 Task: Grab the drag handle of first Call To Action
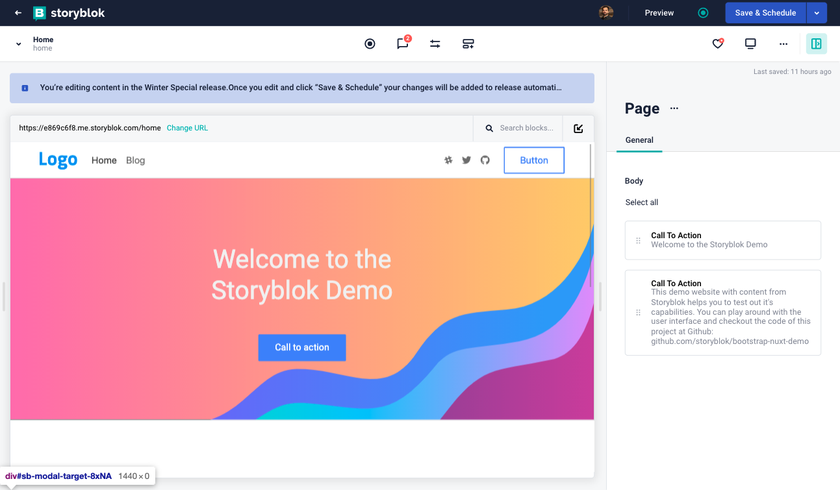coord(638,240)
